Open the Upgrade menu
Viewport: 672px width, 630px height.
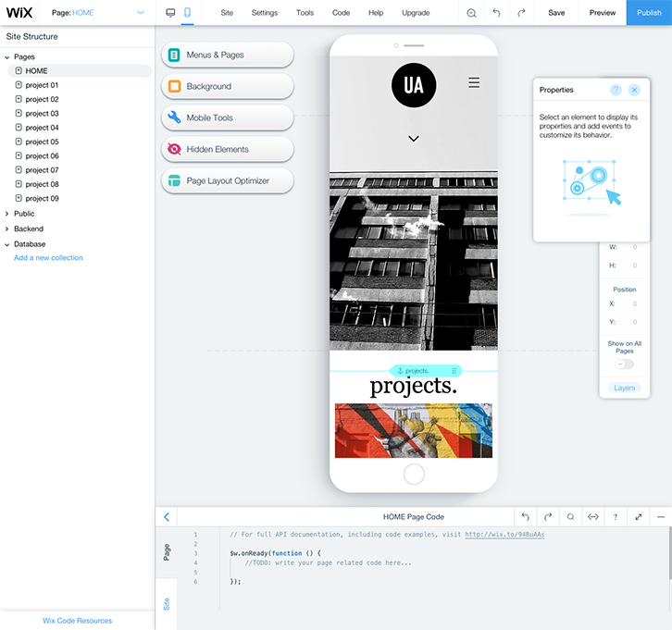(416, 13)
